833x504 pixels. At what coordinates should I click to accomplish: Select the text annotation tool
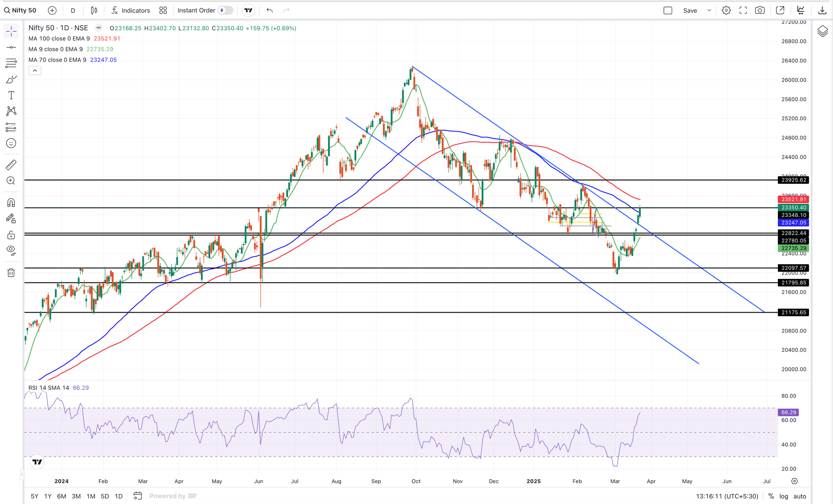point(11,95)
